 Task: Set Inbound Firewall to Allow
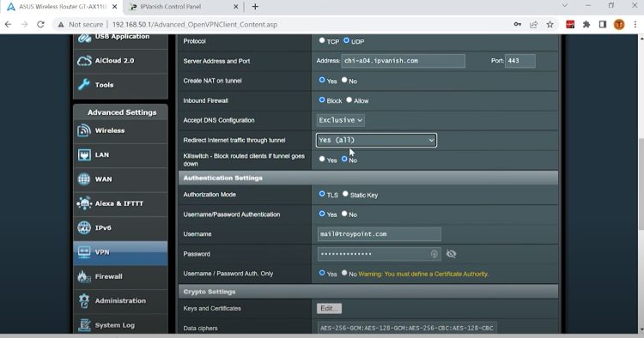point(349,100)
